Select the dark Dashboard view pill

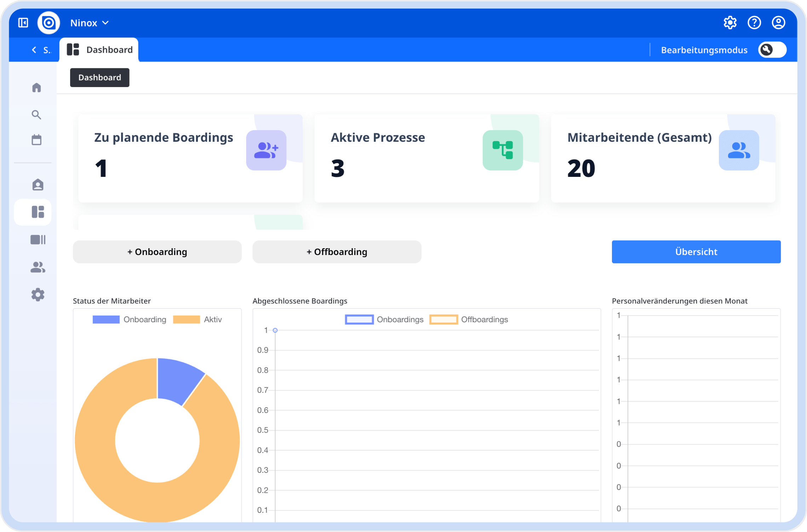point(99,77)
